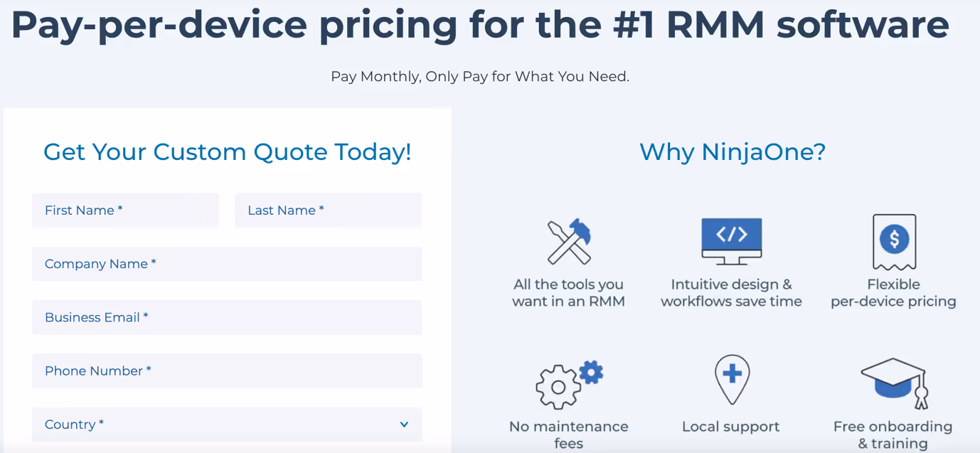Image resolution: width=980 pixels, height=453 pixels.
Task: Click the dollar receipt pricing icon
Action: [894, 242]
